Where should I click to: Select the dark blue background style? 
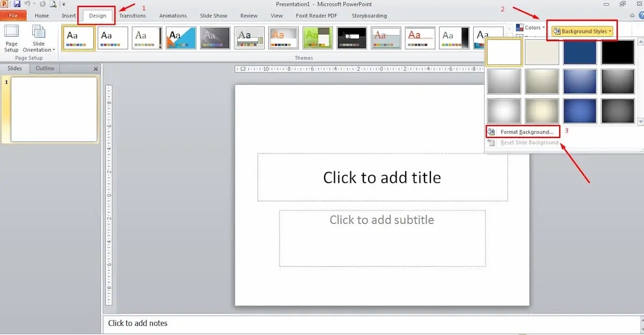[x=580, y=52]
